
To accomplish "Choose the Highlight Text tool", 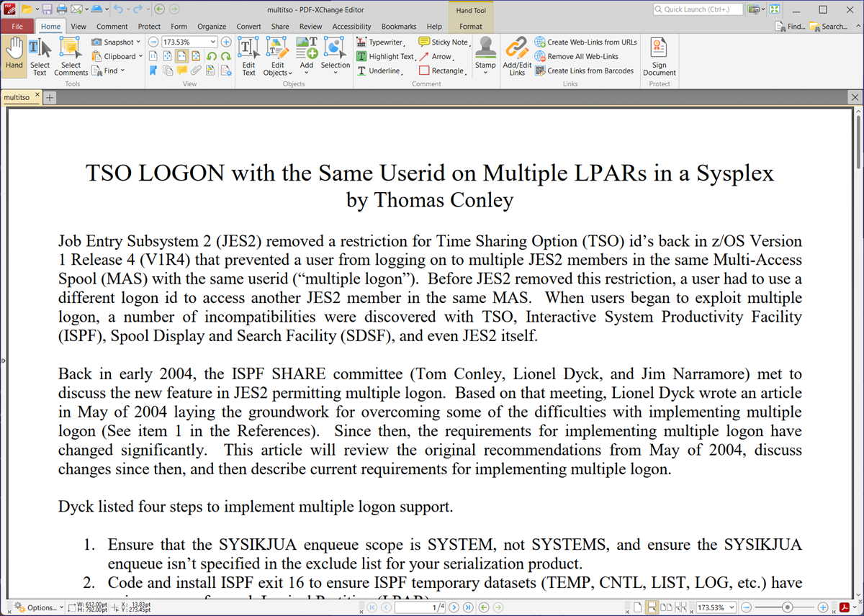I will click(387, 56).
